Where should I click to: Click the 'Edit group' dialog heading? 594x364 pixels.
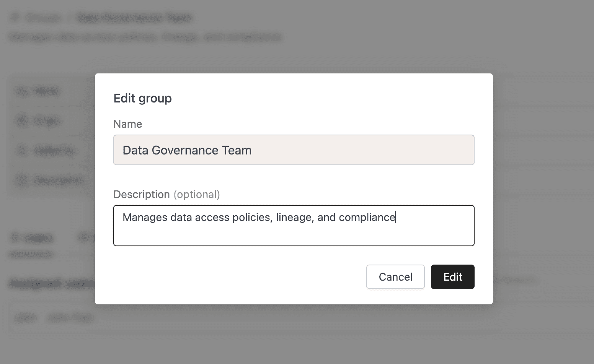(142, 98)
